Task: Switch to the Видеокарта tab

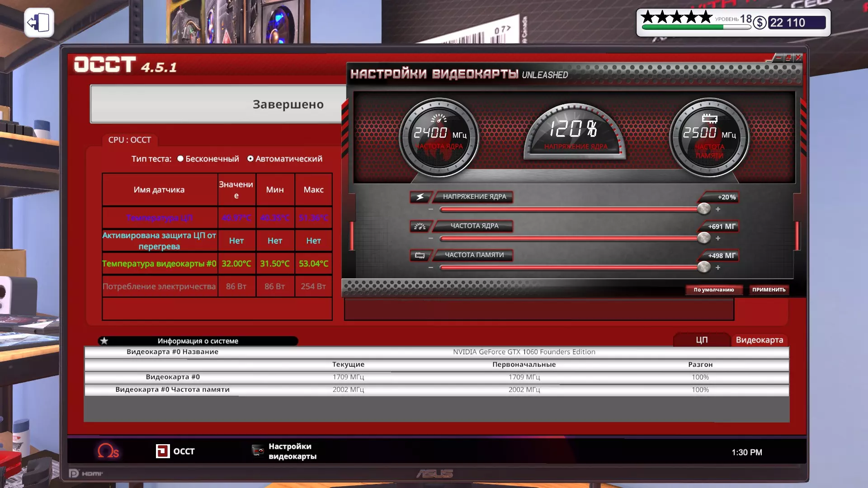Action: click(x=759, y=340)
